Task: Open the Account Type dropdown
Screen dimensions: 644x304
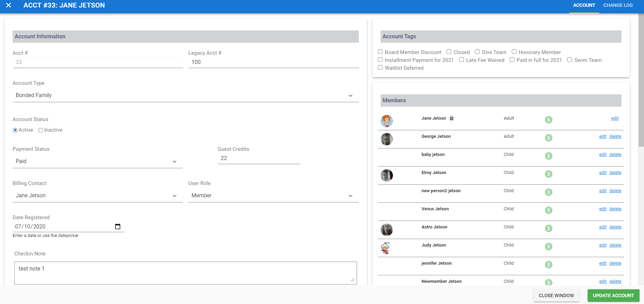Action: tap(186, 95)
